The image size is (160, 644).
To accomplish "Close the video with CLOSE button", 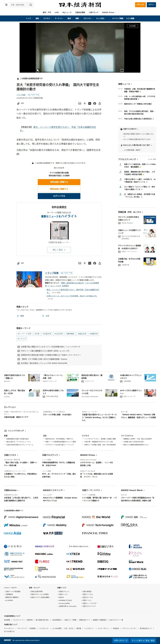I will click(x=132, y=26).
